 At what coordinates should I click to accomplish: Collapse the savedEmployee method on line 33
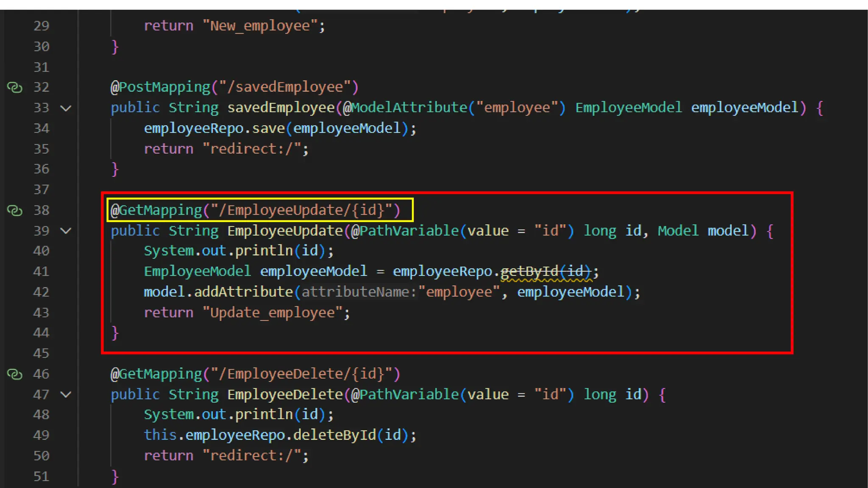coord(66,108)
